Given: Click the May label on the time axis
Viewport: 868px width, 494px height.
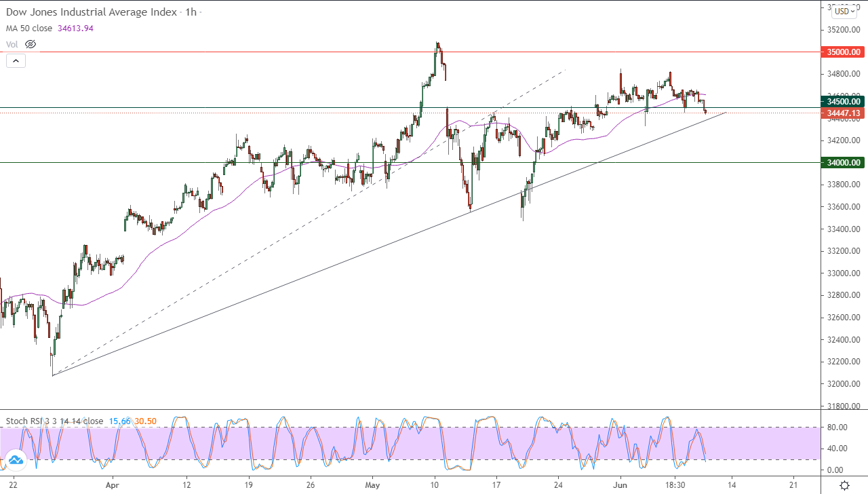Looking at the screenshot, I should point(372,486).
